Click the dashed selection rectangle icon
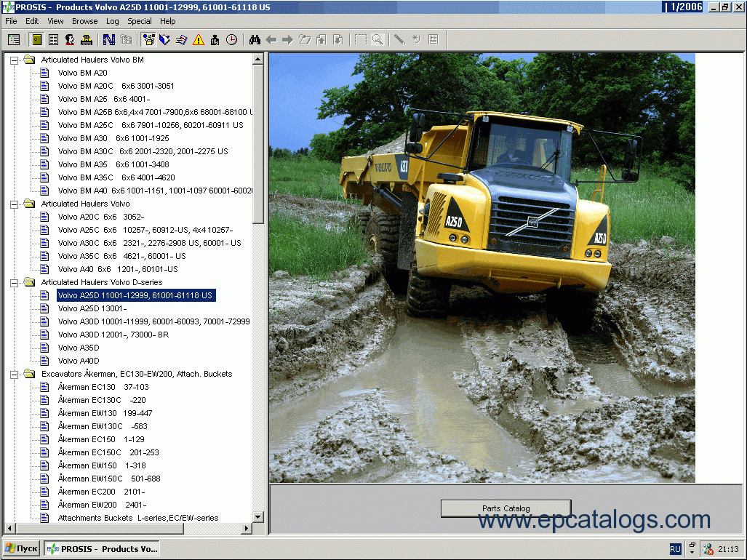This screenshot has height=560, width=747. click(x=361, y=39)
